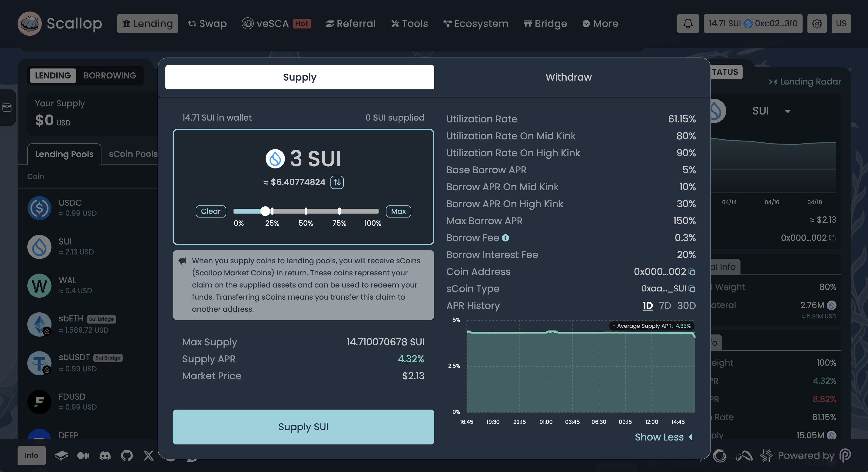Select the 1D APR history range
The width and height of the screenshot is (868, 472).
(x=647, y=305)
